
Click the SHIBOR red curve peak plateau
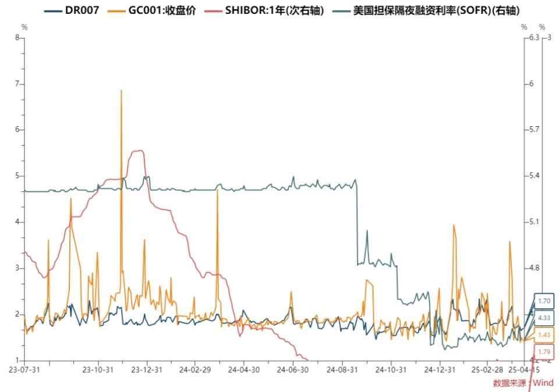[x=137, y=151]
